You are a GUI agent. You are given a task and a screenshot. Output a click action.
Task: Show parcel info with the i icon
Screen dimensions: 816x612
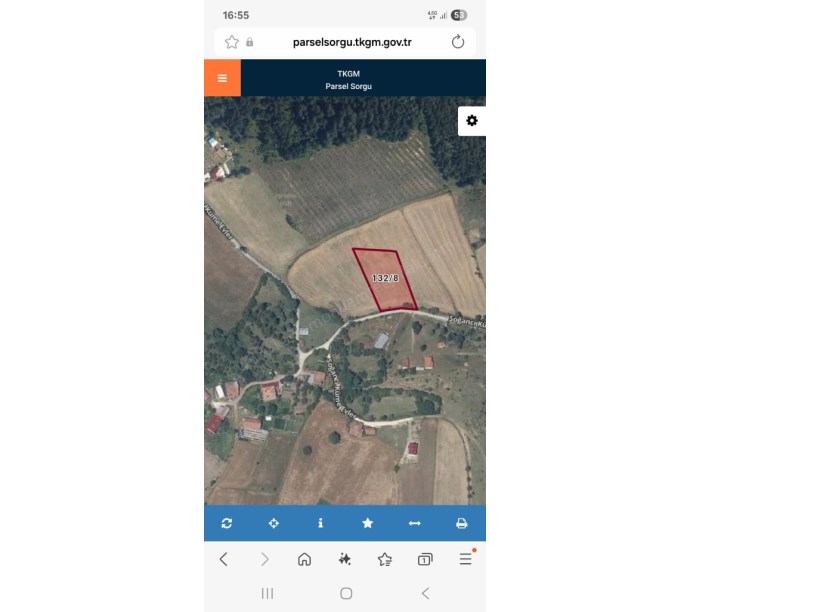click(x=321, y=523)
